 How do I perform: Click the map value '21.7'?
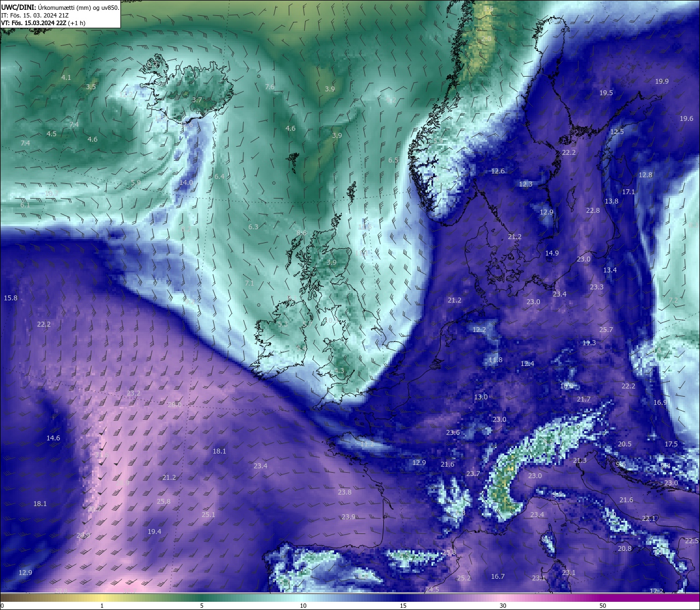pyautogui.click(x=584, y=399)
